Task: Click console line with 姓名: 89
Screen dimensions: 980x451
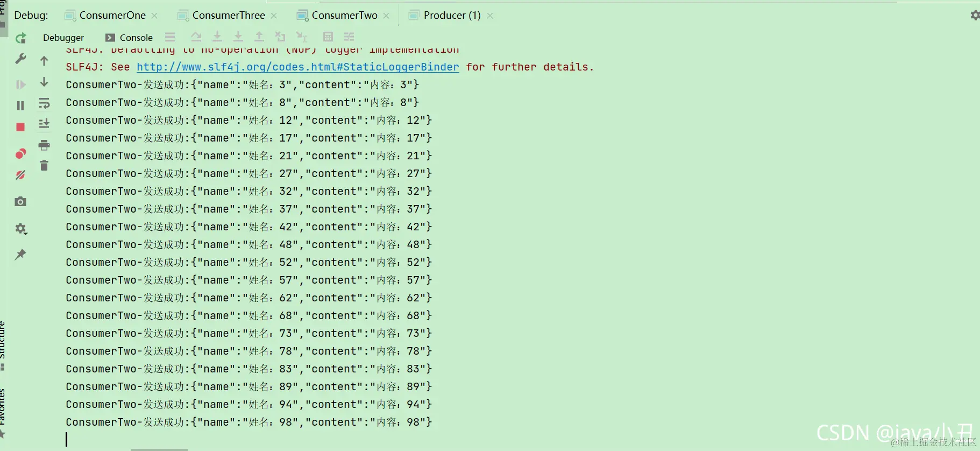Action: click(x=249, y=386)
